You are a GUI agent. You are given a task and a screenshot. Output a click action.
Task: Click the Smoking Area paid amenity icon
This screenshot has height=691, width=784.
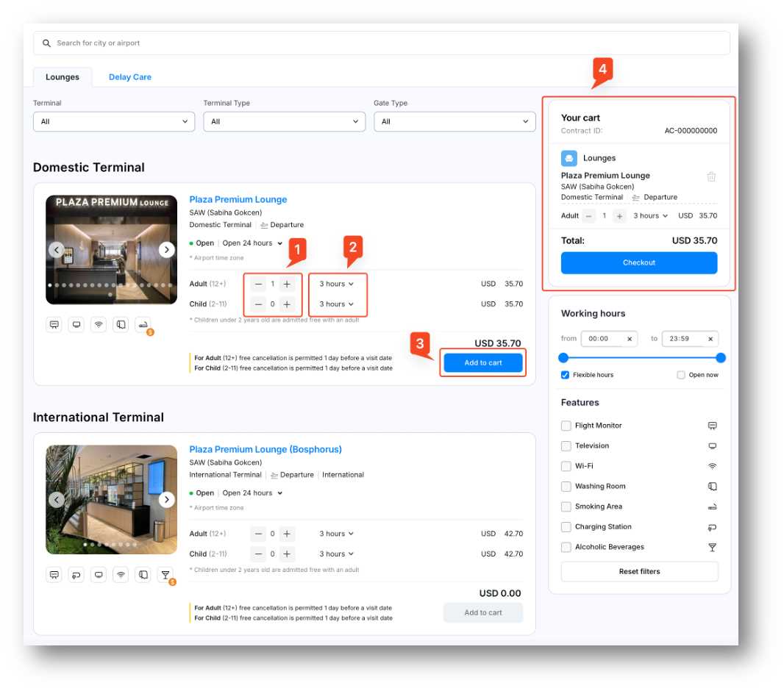pyautogui.click(x=143, y=325)
